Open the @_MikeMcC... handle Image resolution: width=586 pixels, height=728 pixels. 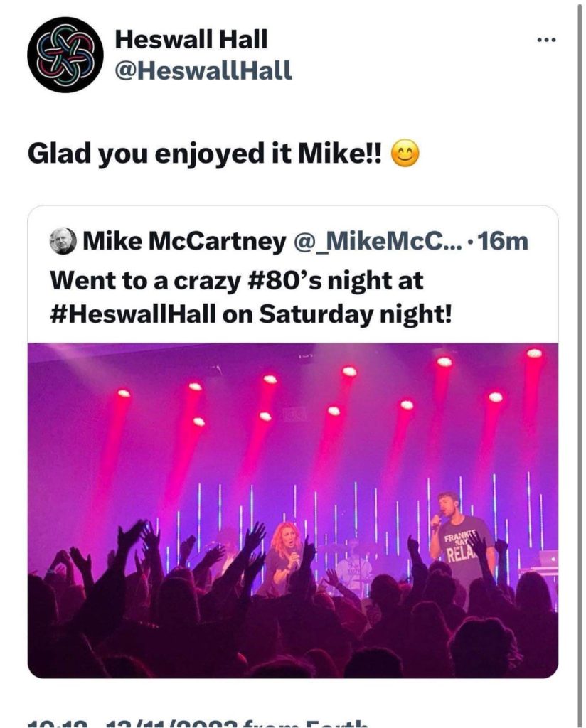(x=377, y=242)
